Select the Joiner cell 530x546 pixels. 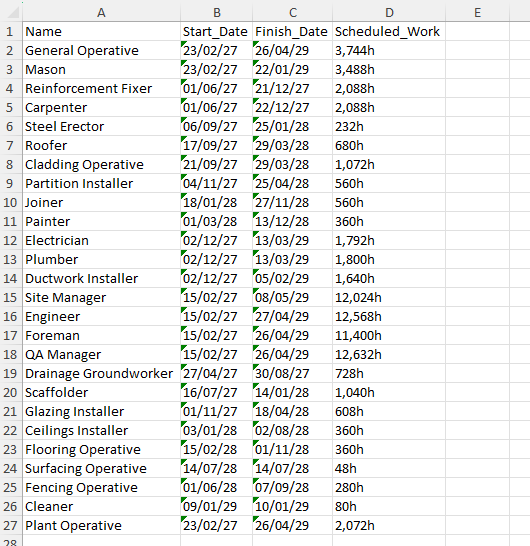point(102,202)
